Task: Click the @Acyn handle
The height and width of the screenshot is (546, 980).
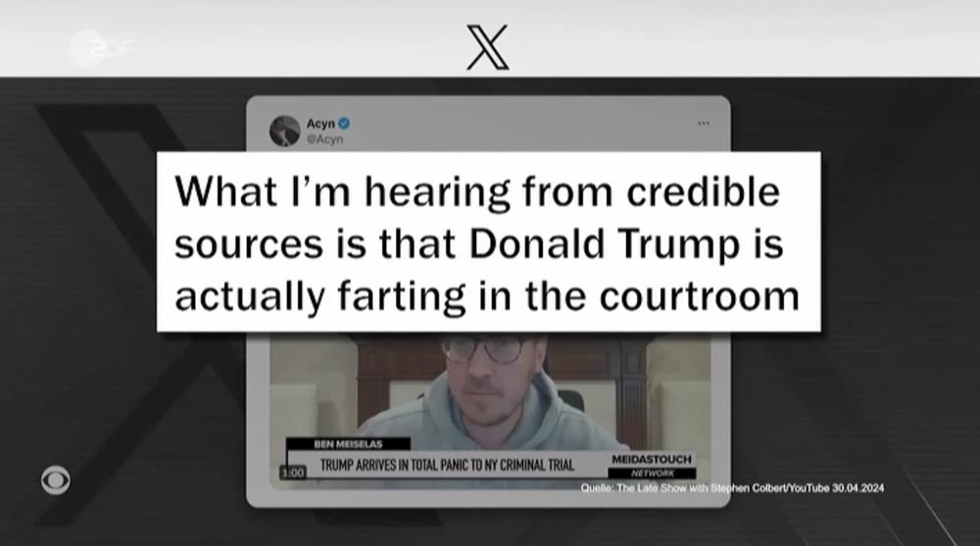Action: coord(324,139)
